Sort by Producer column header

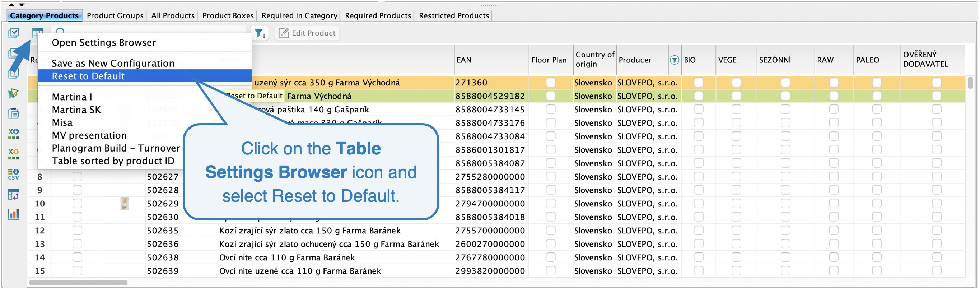(642, 60)
